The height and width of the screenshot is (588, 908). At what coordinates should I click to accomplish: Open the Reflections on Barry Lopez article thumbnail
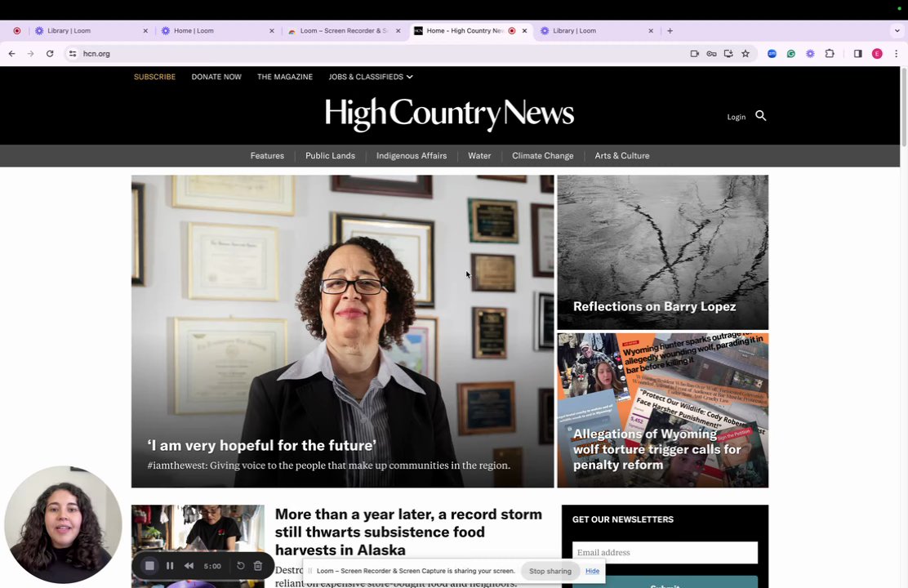(662, 252)
